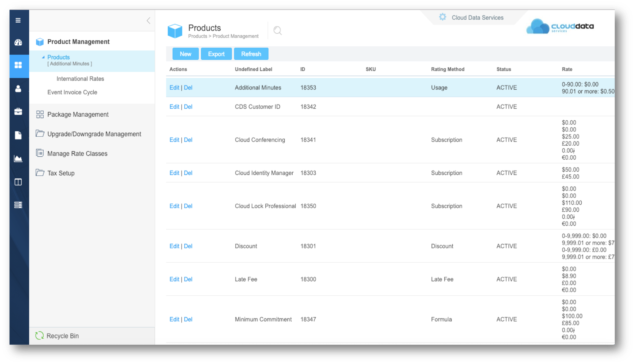Collapse the left panel using the chevron arrow
Viewport: 634px width, 364px height.
click(148, 20)
